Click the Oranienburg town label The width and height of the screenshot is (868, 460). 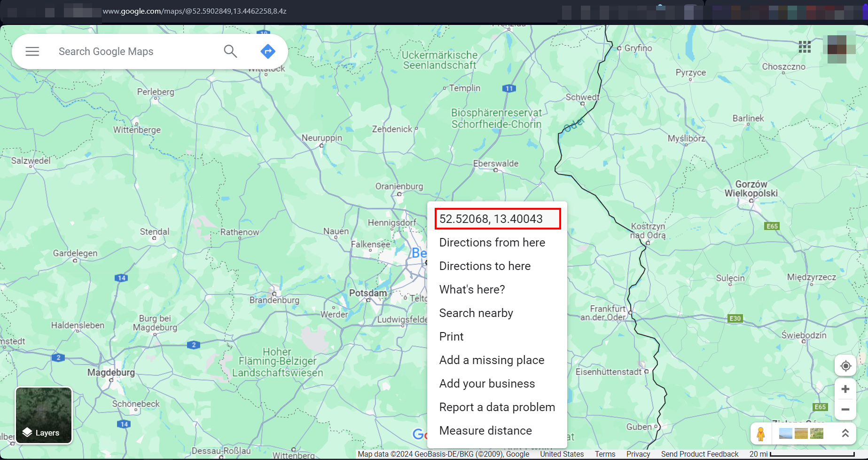tap(399, 186)
